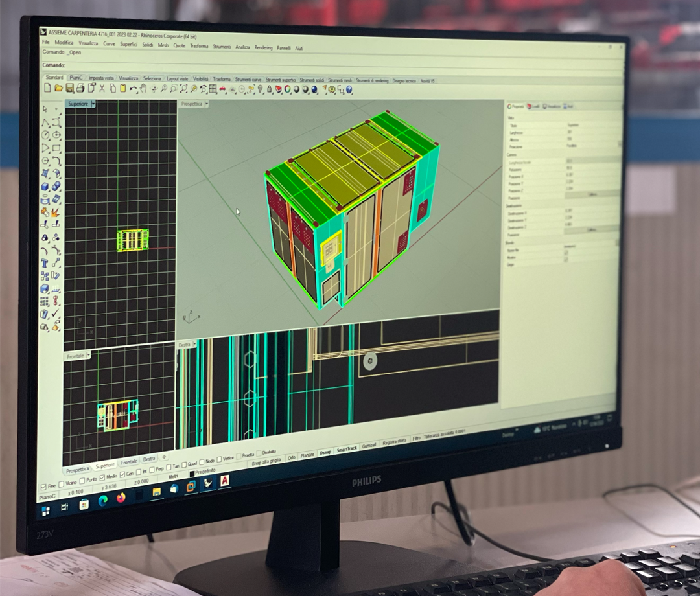Click the Print icon in the Standard toolbar
This screenshot has height=596, width=700.
80,87
